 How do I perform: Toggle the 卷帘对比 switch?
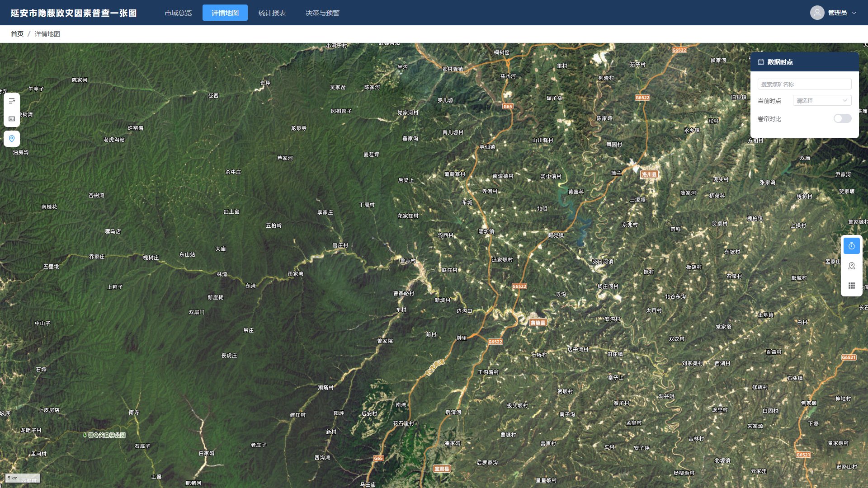tap(842, 118)
